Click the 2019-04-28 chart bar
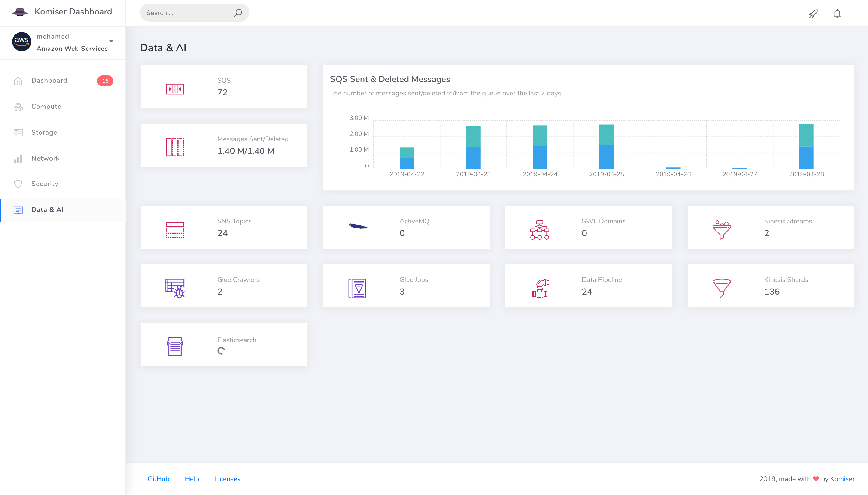868x495 pixels. (x=806, y=146)
